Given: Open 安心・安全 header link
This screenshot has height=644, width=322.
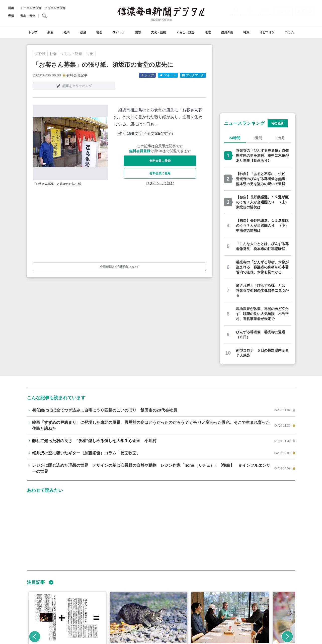Looking at the screenshot, I should [28, 16].
